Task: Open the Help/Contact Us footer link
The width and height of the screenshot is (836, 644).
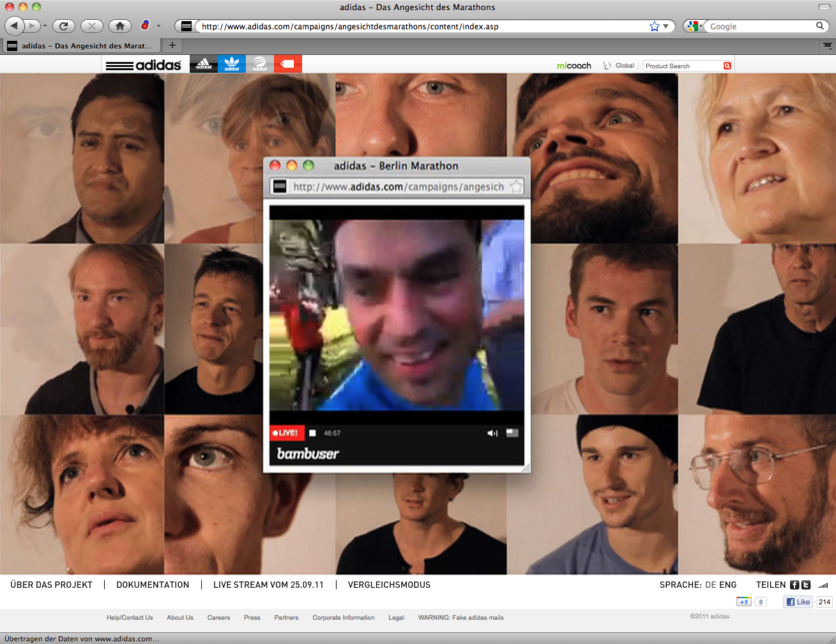Action: coord(130,618)
